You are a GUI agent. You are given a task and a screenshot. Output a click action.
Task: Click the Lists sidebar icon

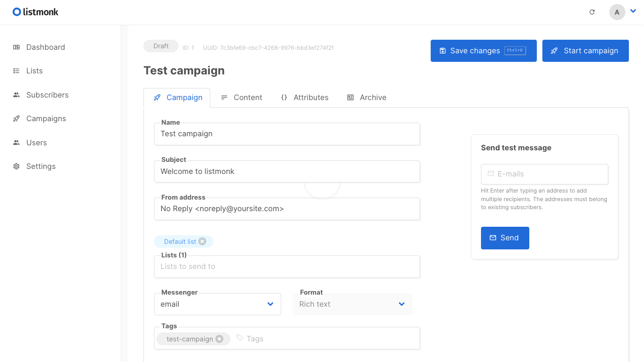(x=17, y=71)
